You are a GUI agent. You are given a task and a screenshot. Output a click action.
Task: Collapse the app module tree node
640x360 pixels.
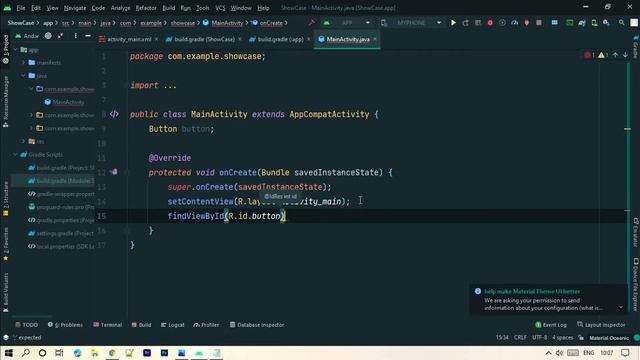[x=16, y=50]
